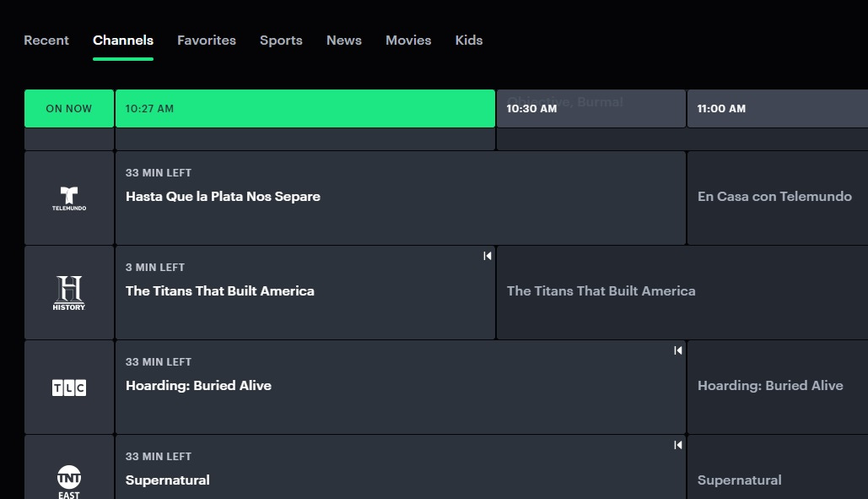Watch Hasta Que la Plata Nos Separe
The height and width of the screenshot is (499, 868).
[400, 198]
